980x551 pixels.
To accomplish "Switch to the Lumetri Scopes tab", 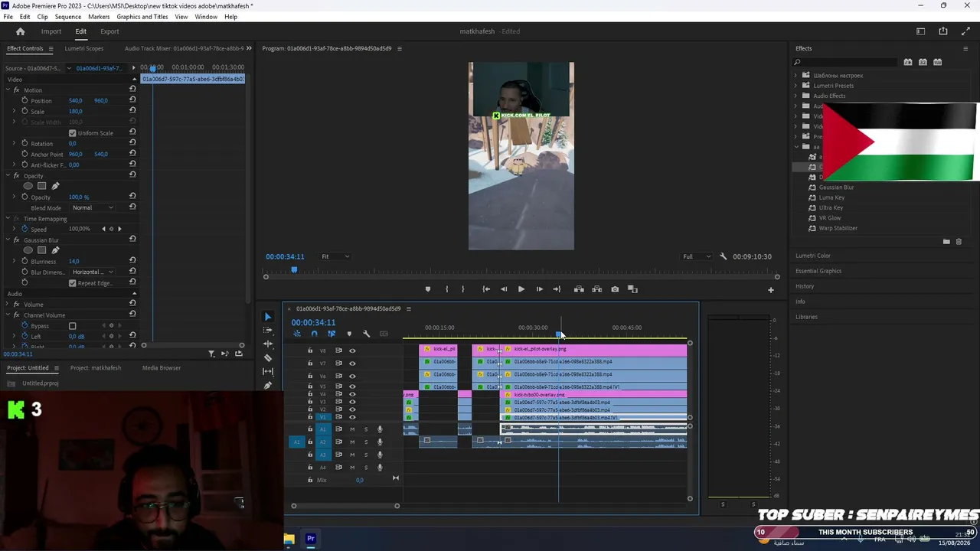I will [84, 48].
